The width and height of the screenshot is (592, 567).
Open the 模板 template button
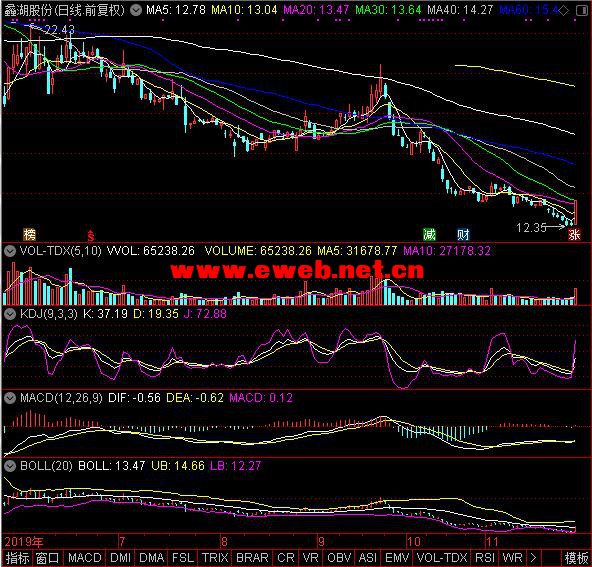(x=576, y=558)
